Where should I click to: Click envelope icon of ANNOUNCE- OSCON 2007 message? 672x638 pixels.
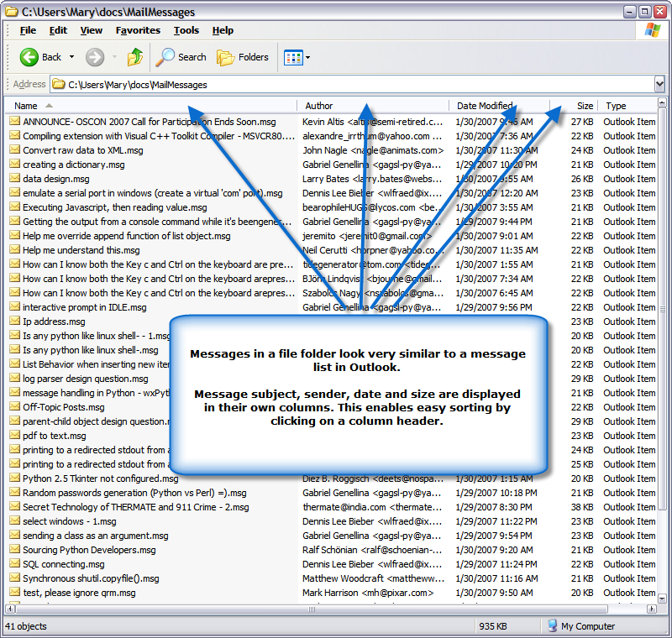point(15,121)
